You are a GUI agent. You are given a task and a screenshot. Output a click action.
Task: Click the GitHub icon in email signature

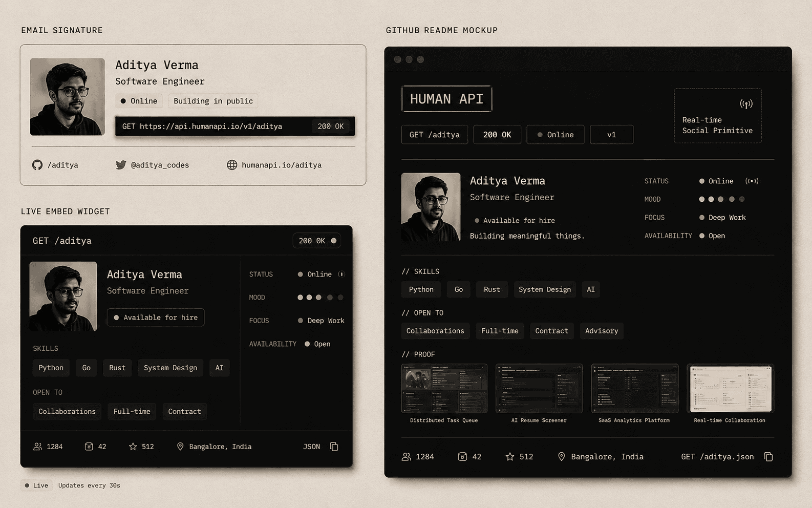click(x=37, y=165)
